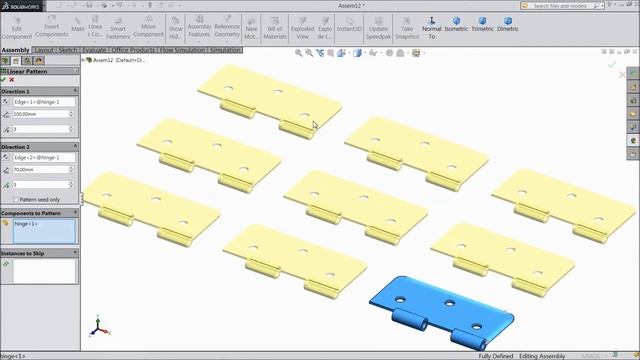Expand the Assem12 flyout tree node

point(83,60)
